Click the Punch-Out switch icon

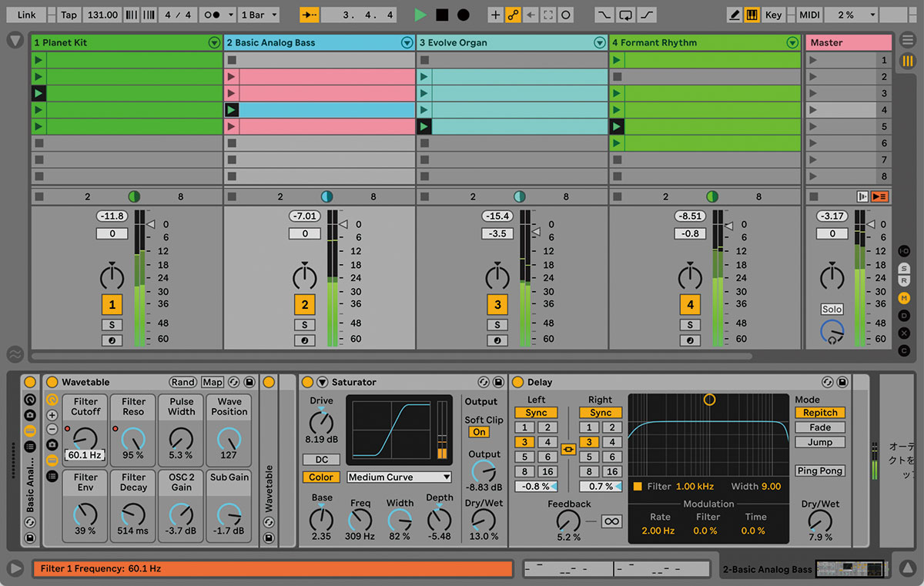click(647, 15)
